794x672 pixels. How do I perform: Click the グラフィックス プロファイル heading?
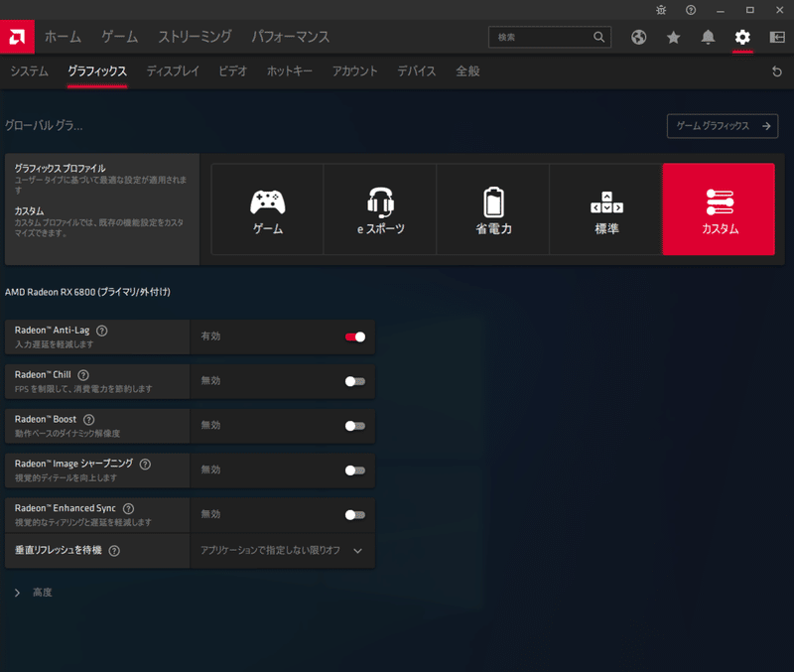pyautogui.click(x=60, y=168)
